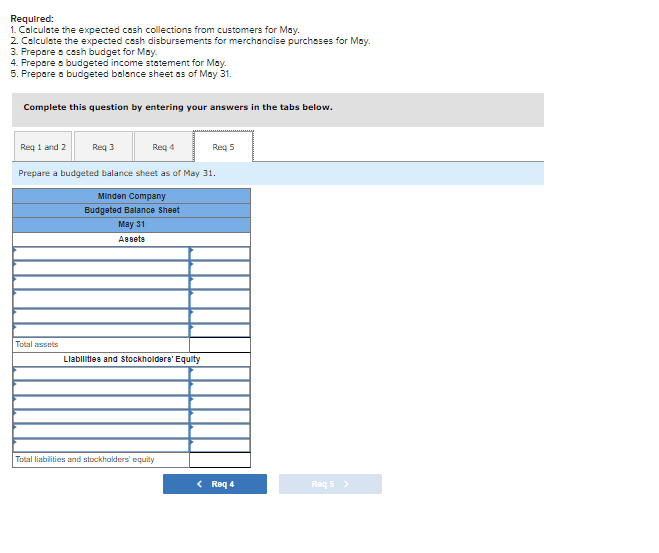Image resolution: width=659 pixels, height=553 pixels.
Task: Click requirement 2 about cash disbursements
Action: coord(190,41)
